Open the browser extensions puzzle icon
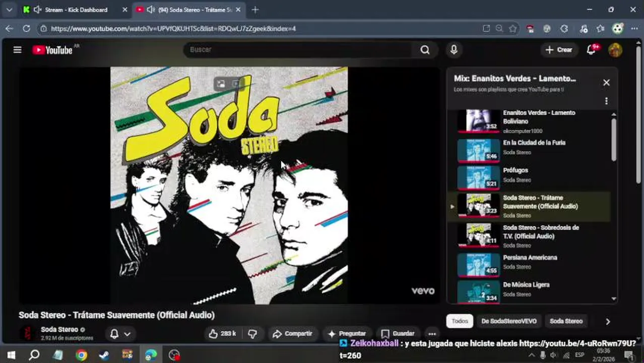This screenshot has height=363, width=644. (564, 29)
